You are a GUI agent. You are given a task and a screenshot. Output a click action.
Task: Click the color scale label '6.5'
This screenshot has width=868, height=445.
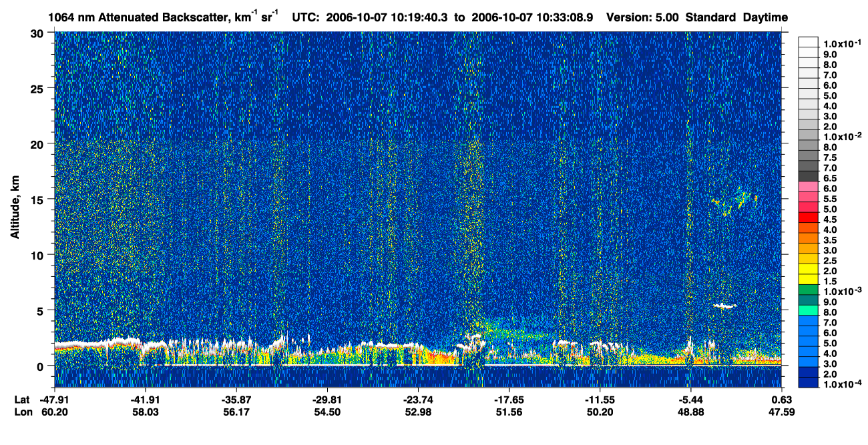pyautogui.click(x=830, y=178)
